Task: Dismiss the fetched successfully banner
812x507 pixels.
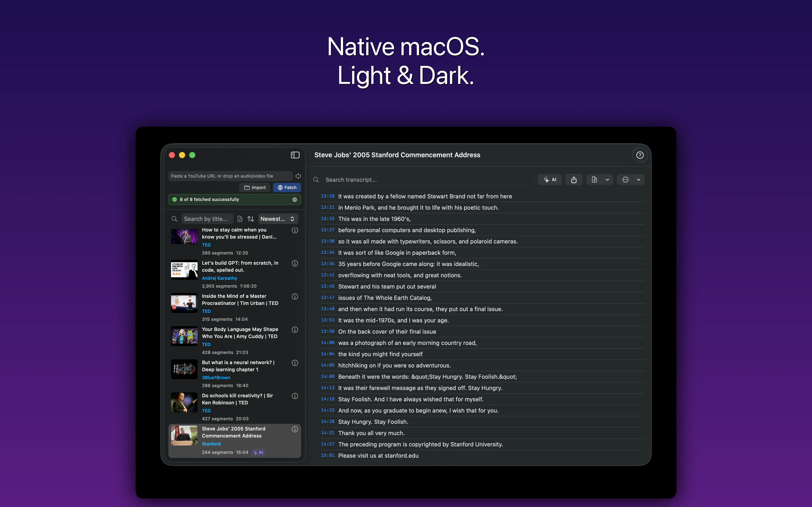Action: tap(295, 199)
